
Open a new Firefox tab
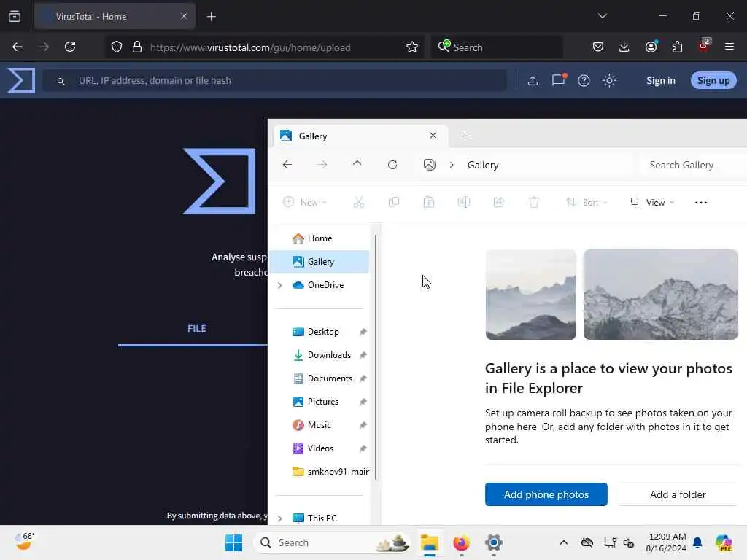coord(212,17)
